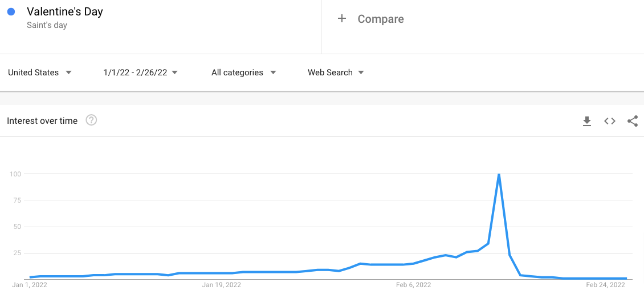
Task: Click the Jan 1, 2022 axis label
Action: click(30, 285)
